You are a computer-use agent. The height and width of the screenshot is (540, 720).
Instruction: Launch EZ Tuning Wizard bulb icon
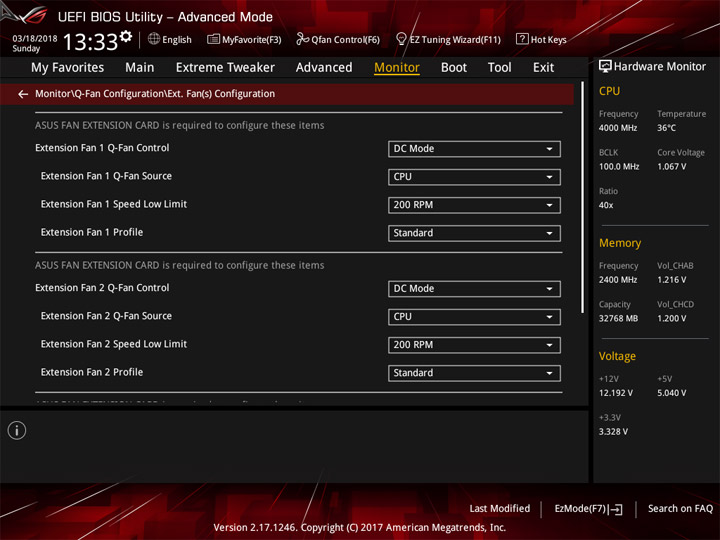[x=401, y=39]
